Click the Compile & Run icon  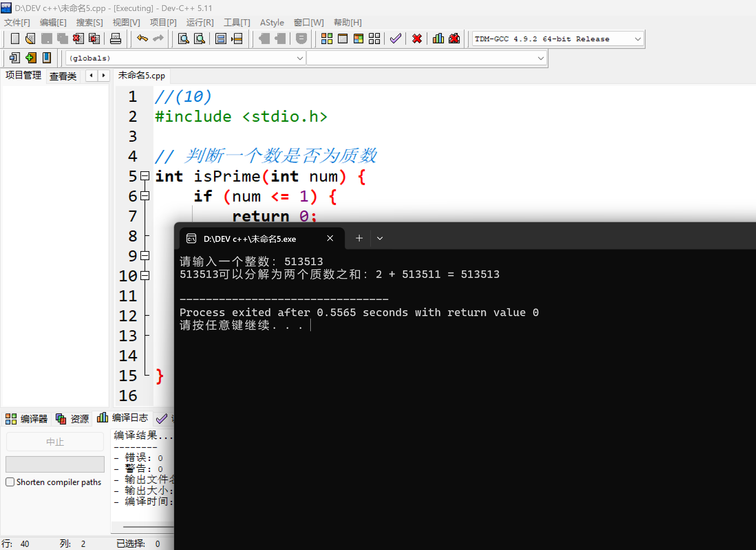358,39
